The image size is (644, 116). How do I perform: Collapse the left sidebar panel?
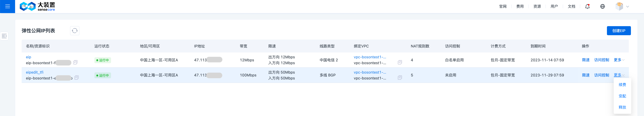(4, 36)
